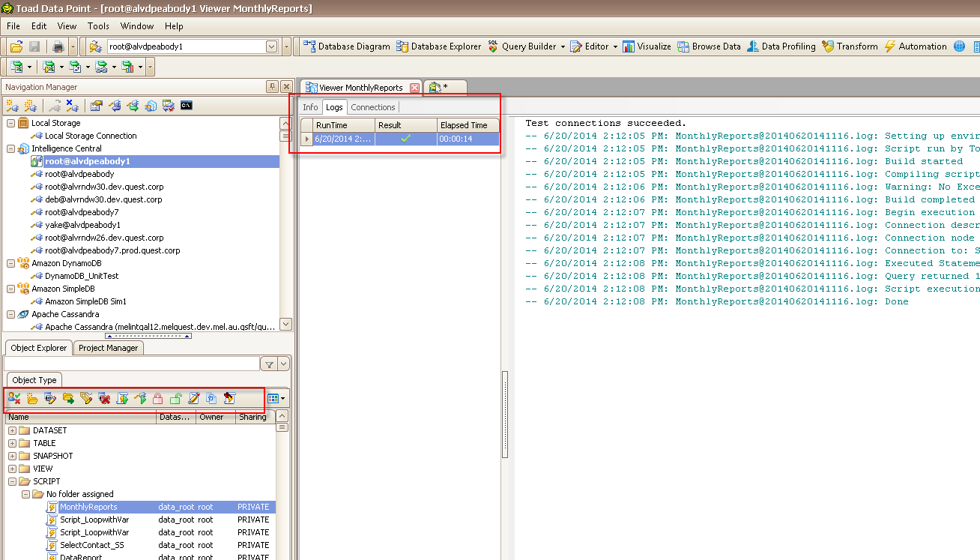Screen dimensions: 980x560
Task: Click the manage sharing user icon
Action: (x=14, y=398)
